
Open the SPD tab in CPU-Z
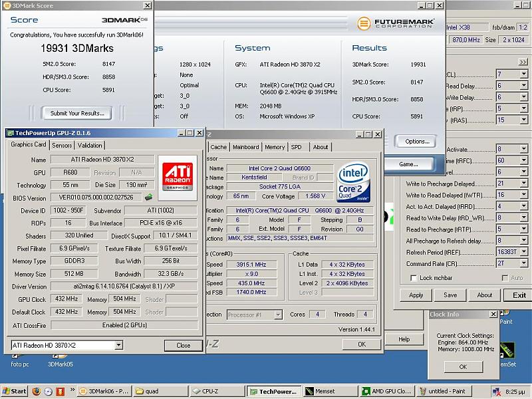click(x=296, y=147)
